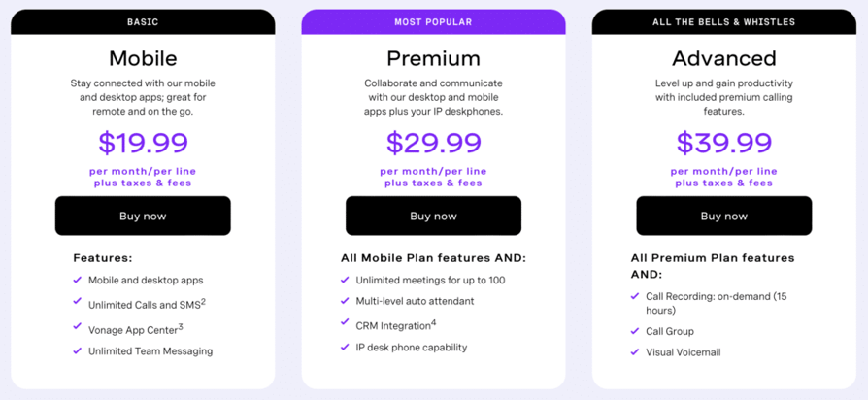
Task: Click the $29.99 Premium price
Action: point(433,143)
